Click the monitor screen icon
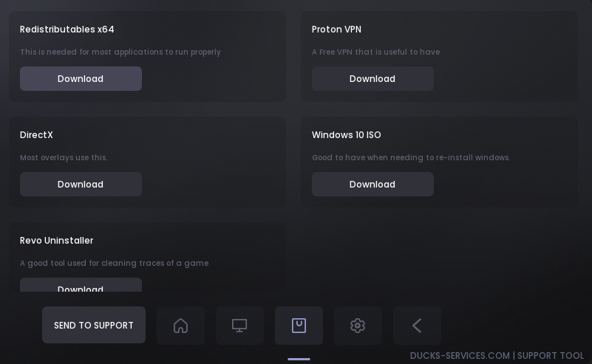The image size is (592, 364). pyautogui.click(x=239, y=326)
